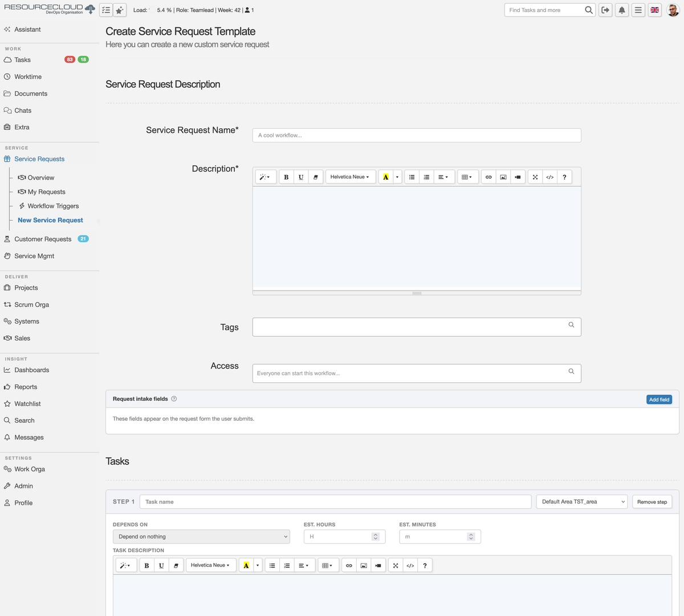Open Watchlist in the sidebar
This screenshot has width=684, height=616.
pos(27,404)
